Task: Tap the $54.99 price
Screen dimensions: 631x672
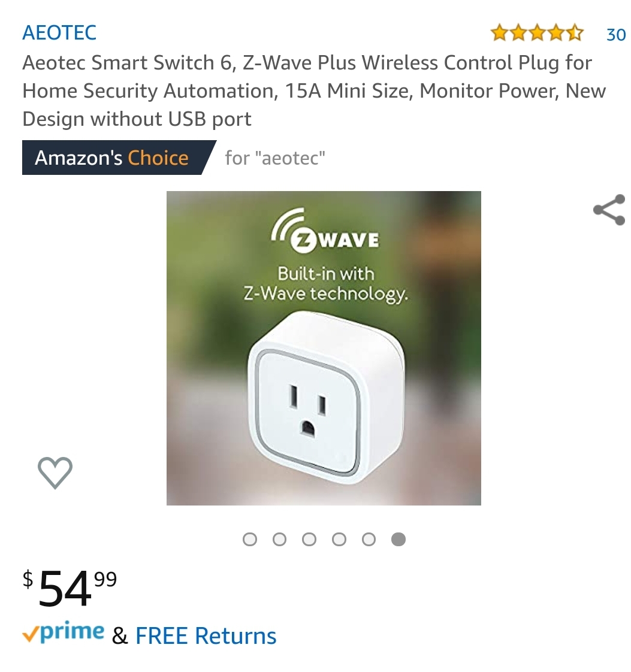Action: (70, 588)
